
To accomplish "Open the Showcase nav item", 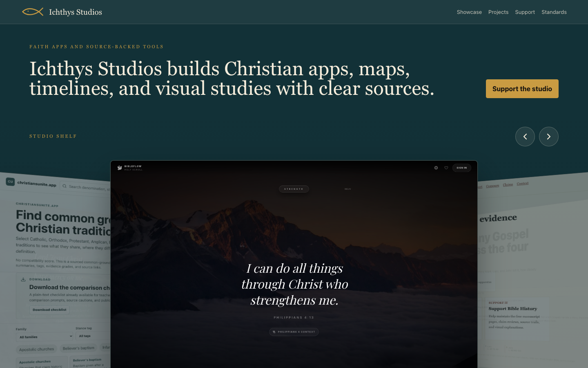I will click(x=469, y=12).
